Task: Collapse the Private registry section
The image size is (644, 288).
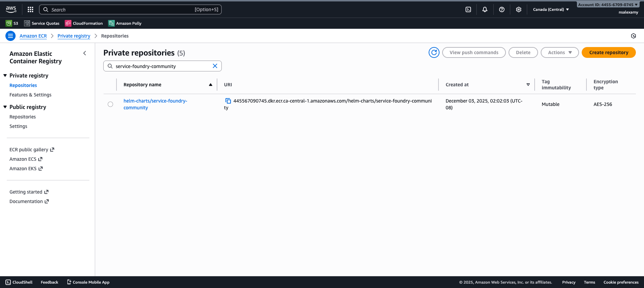Action: pos(5,75)
